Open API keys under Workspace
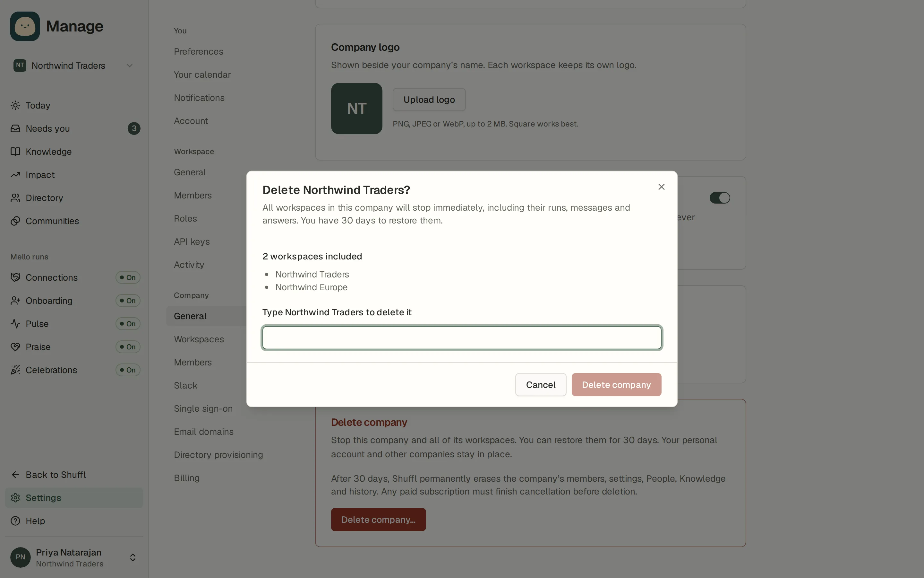 (192, 241)
